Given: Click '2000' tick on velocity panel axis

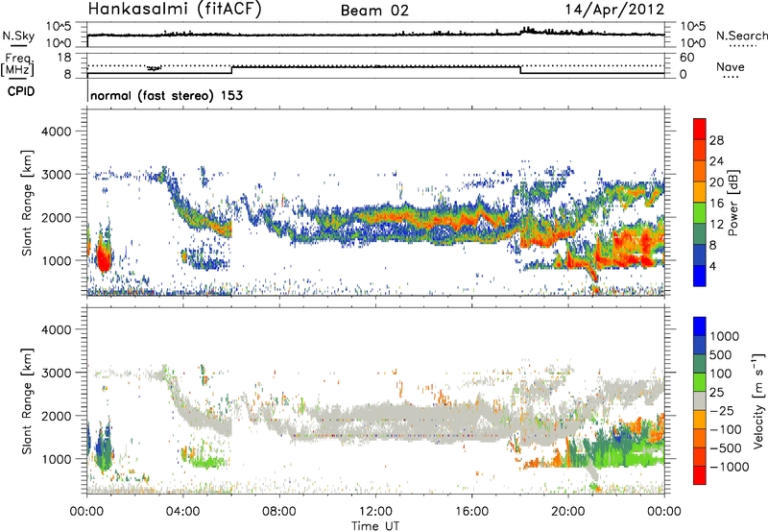Looking at the screenshot, I should point(57,416).
